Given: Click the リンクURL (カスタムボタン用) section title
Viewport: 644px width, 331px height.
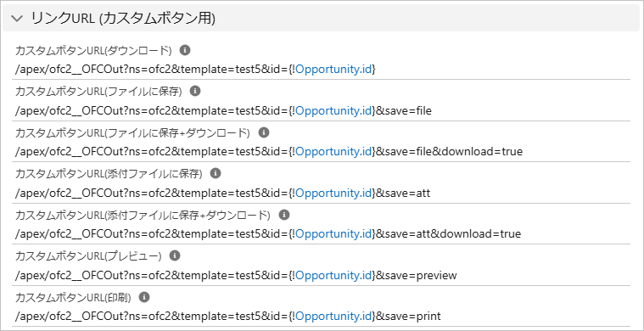Looking at the screenshot, I should (123, 19).
